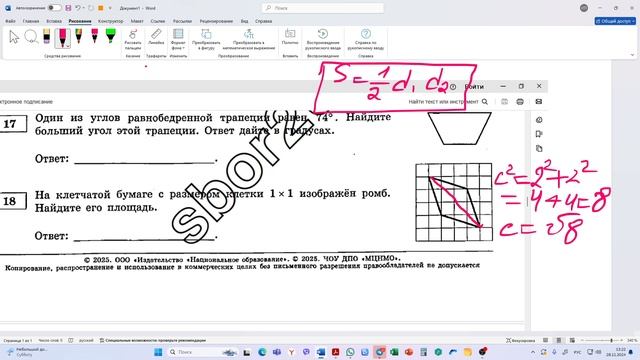
Task: Open Ink Help
Action: coord(366,39)
